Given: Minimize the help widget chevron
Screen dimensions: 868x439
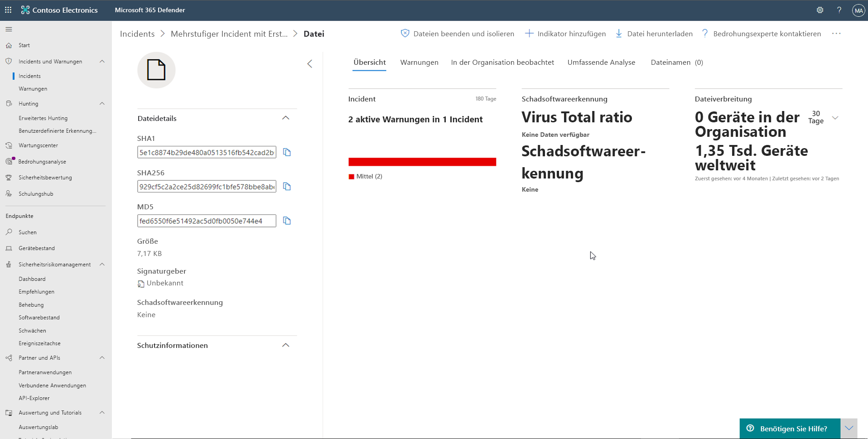Looking at the screenshot, I should point(849,428).
